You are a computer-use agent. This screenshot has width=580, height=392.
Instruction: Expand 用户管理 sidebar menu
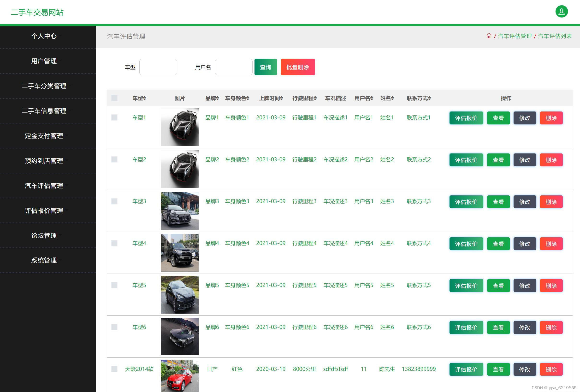point(47,61)
